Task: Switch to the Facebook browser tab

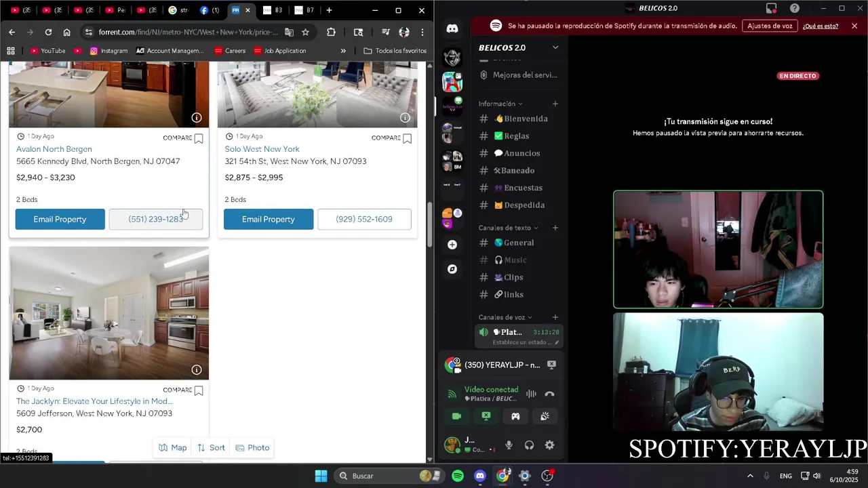Action: [x=210, y=10]
